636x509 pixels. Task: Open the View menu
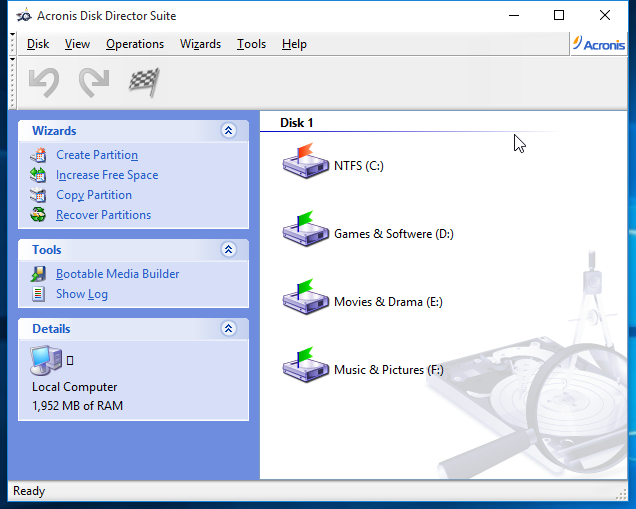[x=77, y=44]
